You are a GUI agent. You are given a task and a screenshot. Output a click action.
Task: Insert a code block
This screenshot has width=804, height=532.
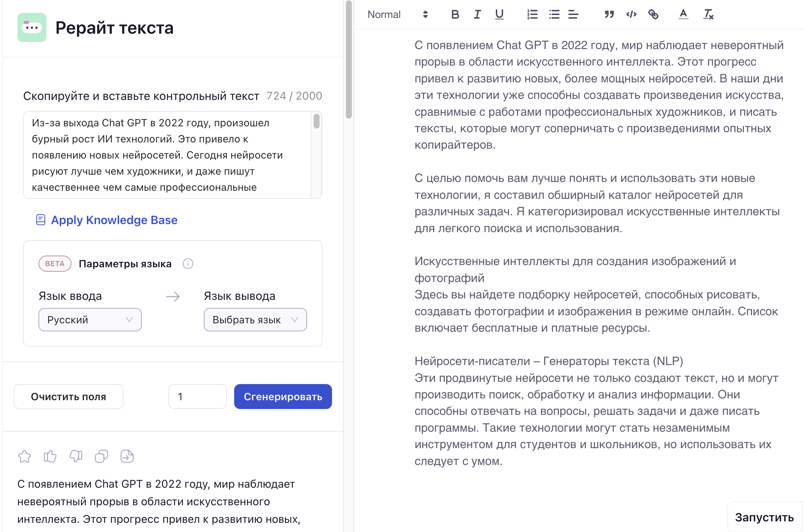[631, 14]
